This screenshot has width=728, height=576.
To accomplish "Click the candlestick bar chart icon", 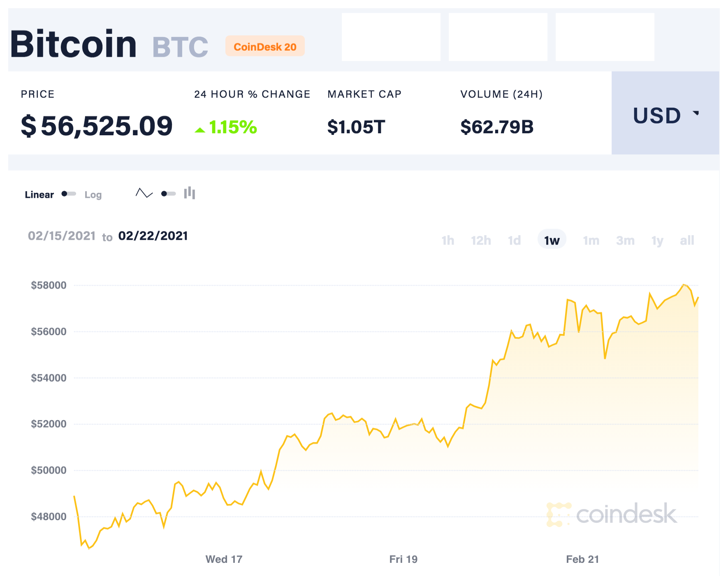I will coord(190,193).
